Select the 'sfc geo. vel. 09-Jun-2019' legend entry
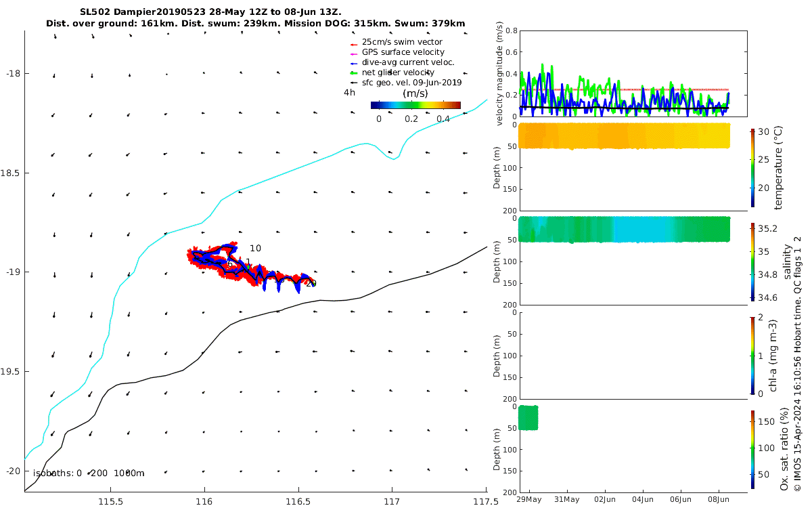Image resolution: width=812 pixels, height=508 pixels. [x=405, y=83]
